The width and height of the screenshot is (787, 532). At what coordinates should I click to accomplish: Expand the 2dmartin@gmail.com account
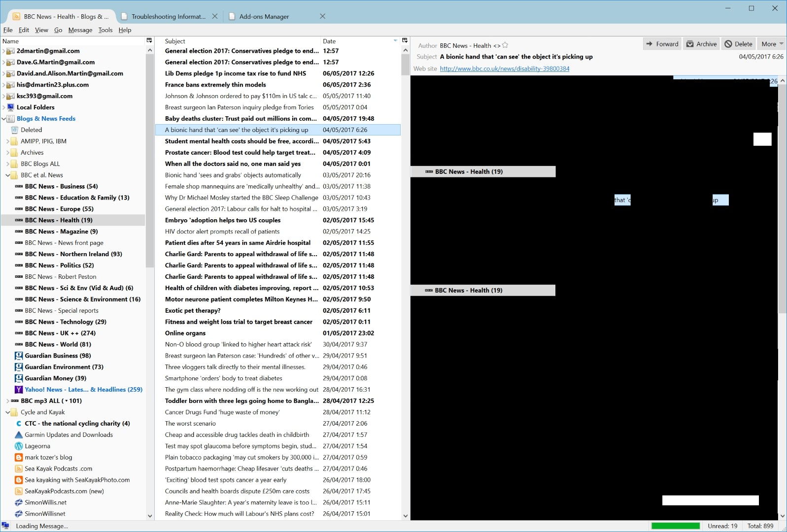pyautogui.click(x=4, y=51)
